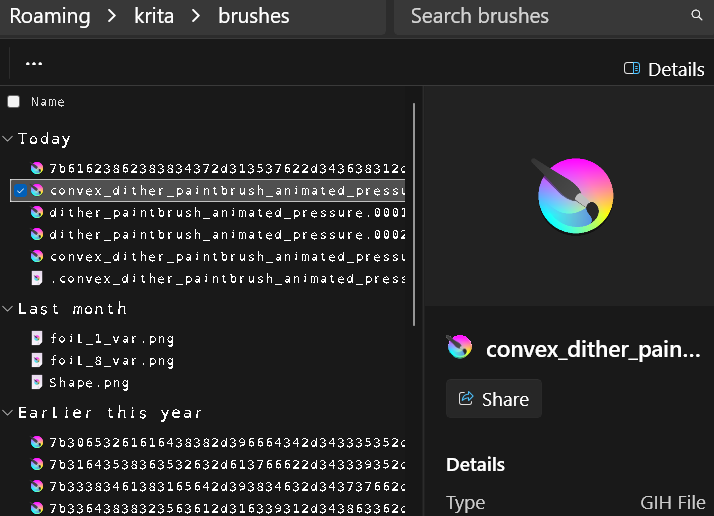Select file starting with 7b3065326161
Image resolution: width=714 pixels, height=516 pixels.
(227, 442)
